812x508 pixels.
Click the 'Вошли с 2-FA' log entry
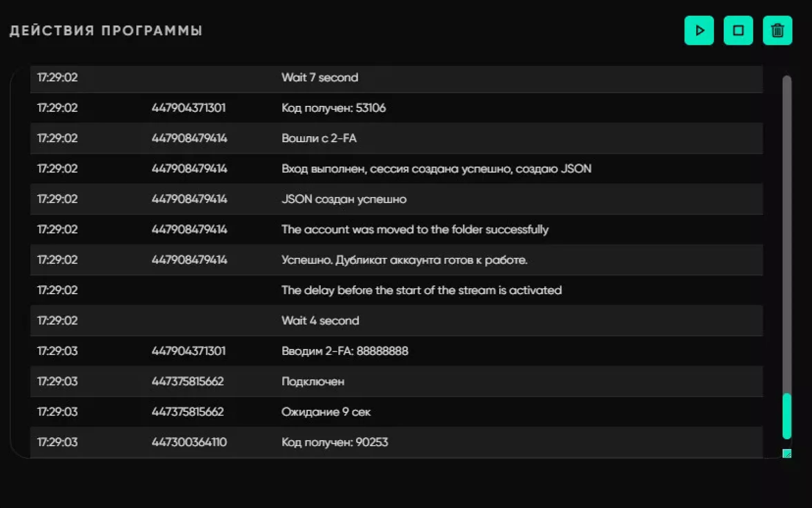[396, 138]
